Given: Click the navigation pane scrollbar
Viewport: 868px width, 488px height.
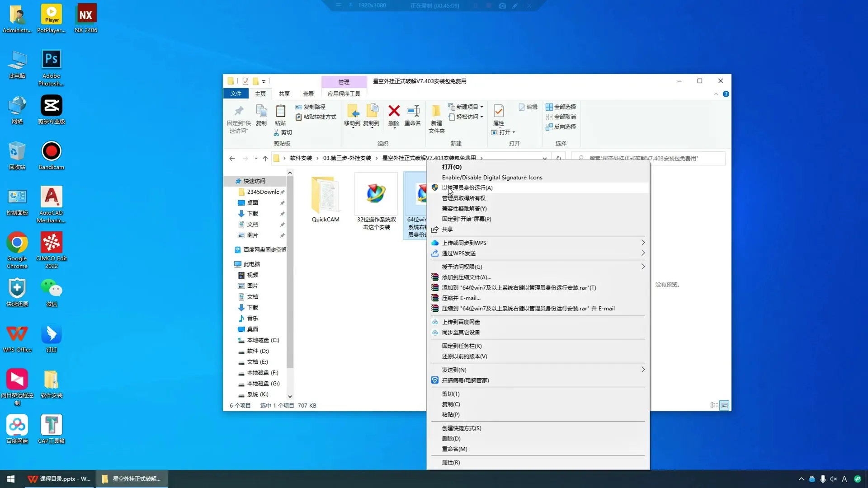Looking at the screenshot, I should pyautogui.click(x=290, y=271).
